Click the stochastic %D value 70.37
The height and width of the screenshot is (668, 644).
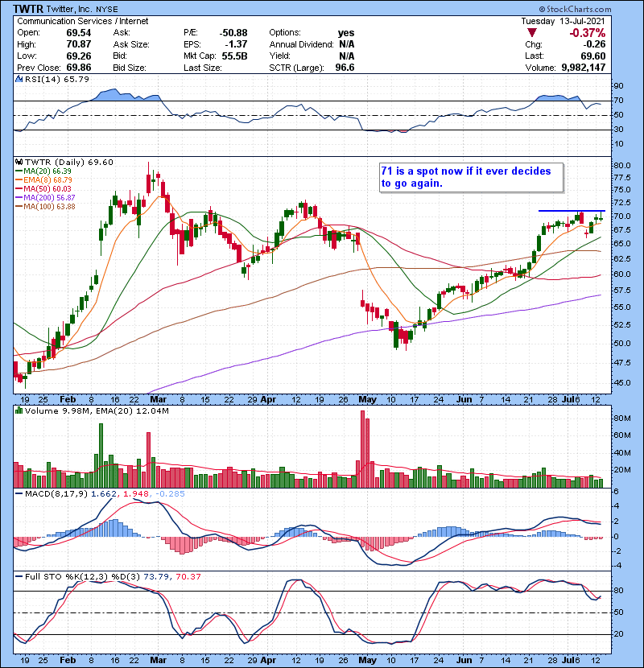(x=188, y=576)
